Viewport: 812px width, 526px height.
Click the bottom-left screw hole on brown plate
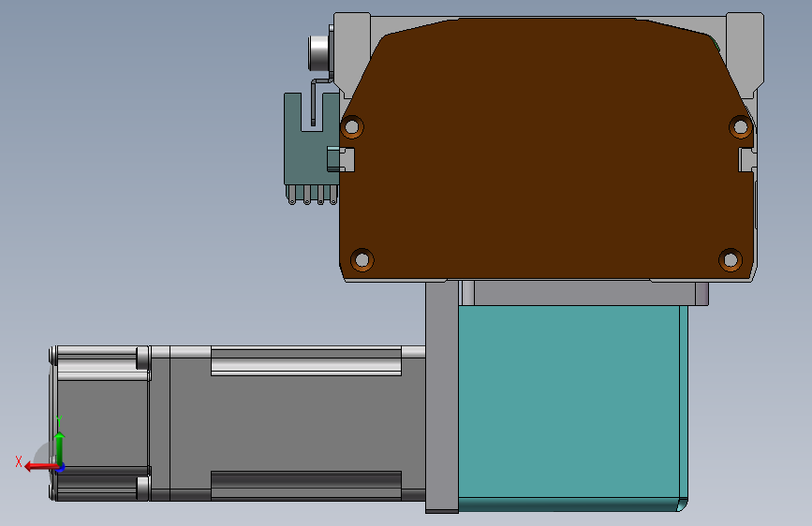tap(362, 259)
